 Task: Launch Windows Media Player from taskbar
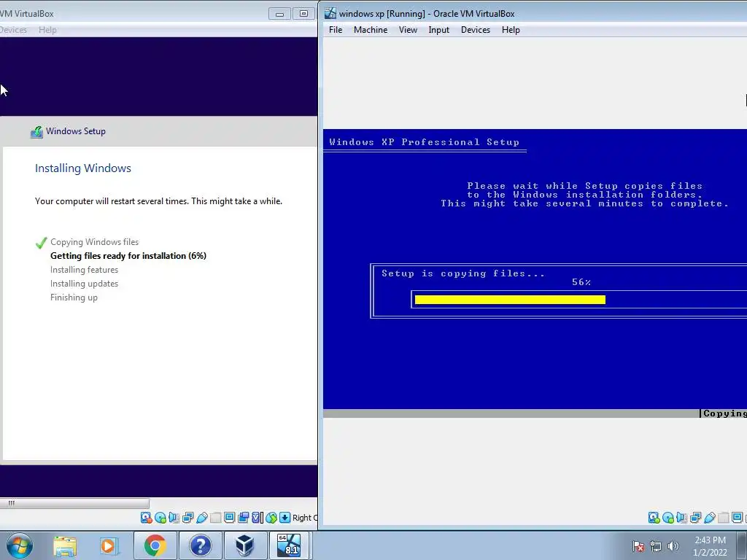(x=108, y=545)
